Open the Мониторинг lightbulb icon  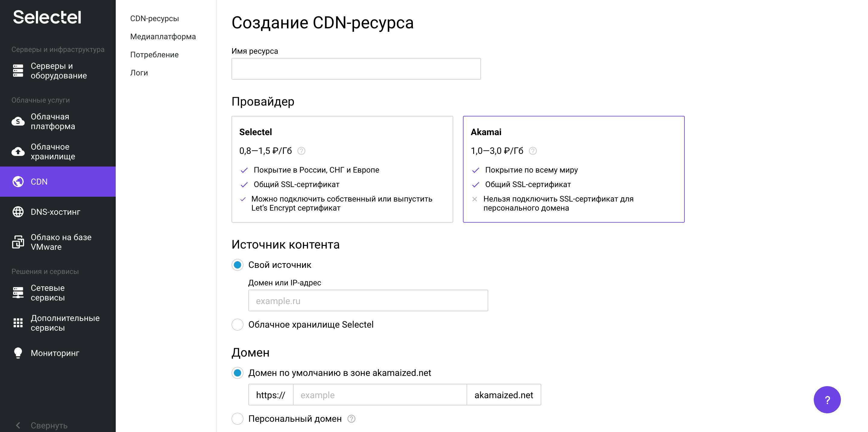(18, 353)
